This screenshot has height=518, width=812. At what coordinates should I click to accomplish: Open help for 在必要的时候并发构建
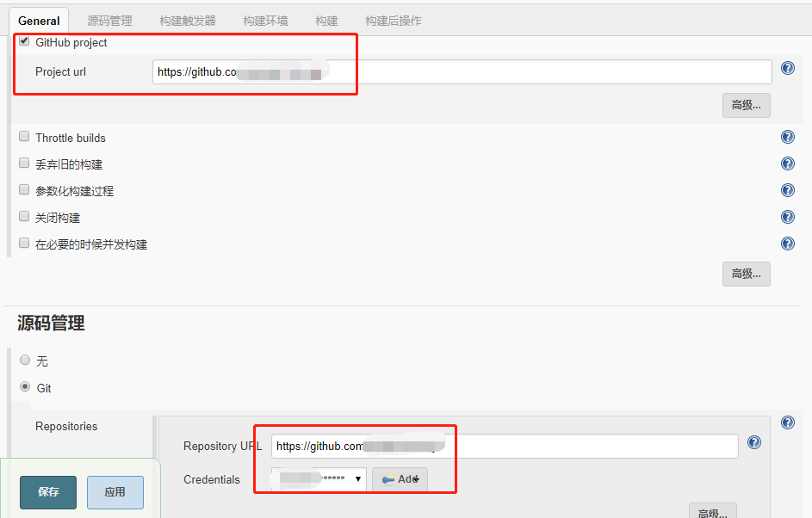[x=788, y=244]
